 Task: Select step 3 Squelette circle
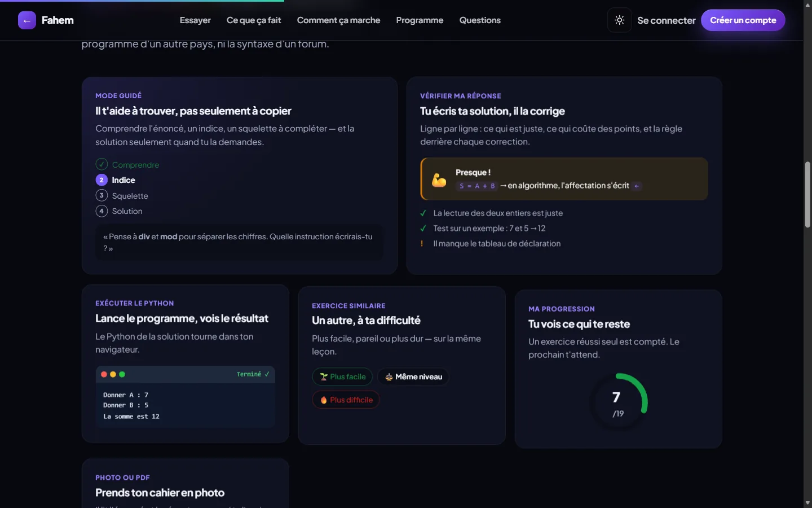101,195
